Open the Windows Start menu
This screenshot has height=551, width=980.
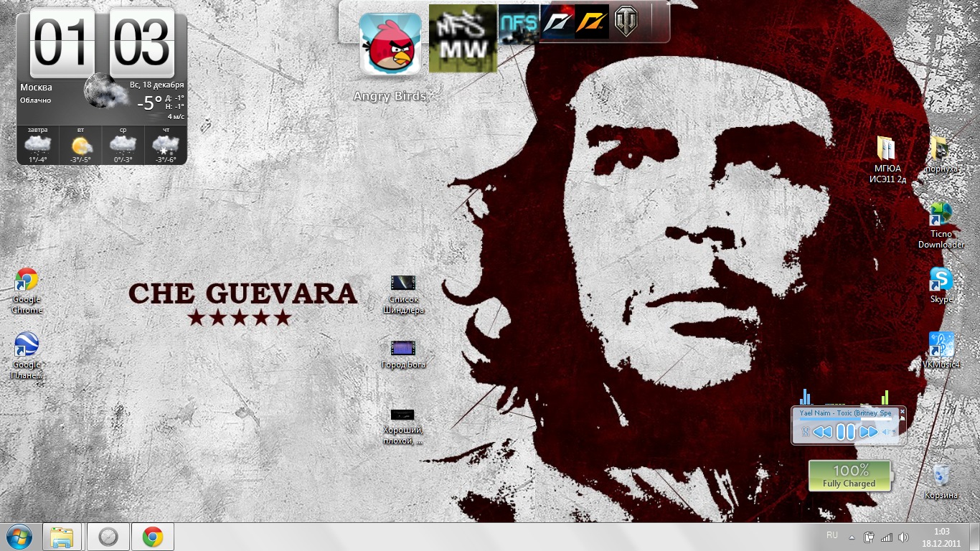point(19,537)
